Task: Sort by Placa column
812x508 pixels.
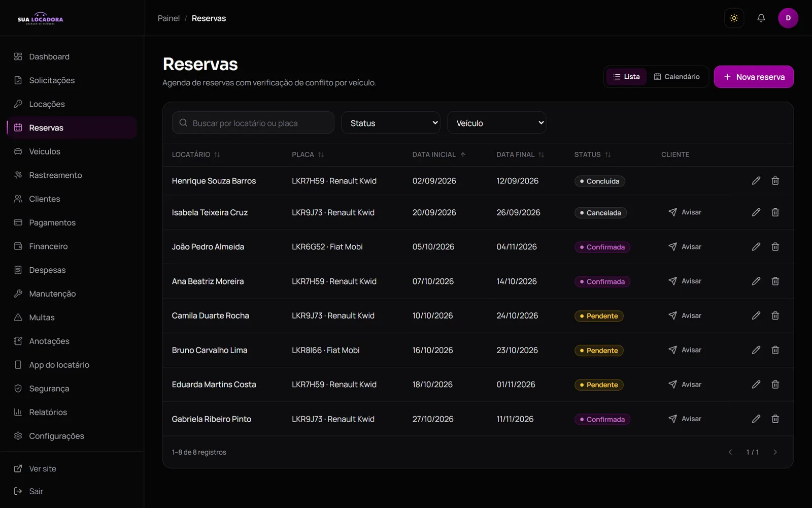Action: coord(308,154)
